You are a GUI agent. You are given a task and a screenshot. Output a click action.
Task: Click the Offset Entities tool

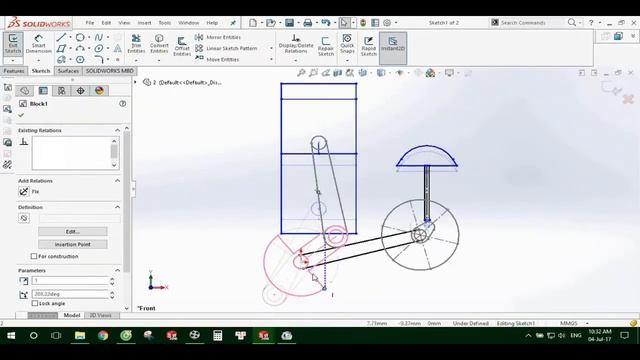[x=182, y=45]
